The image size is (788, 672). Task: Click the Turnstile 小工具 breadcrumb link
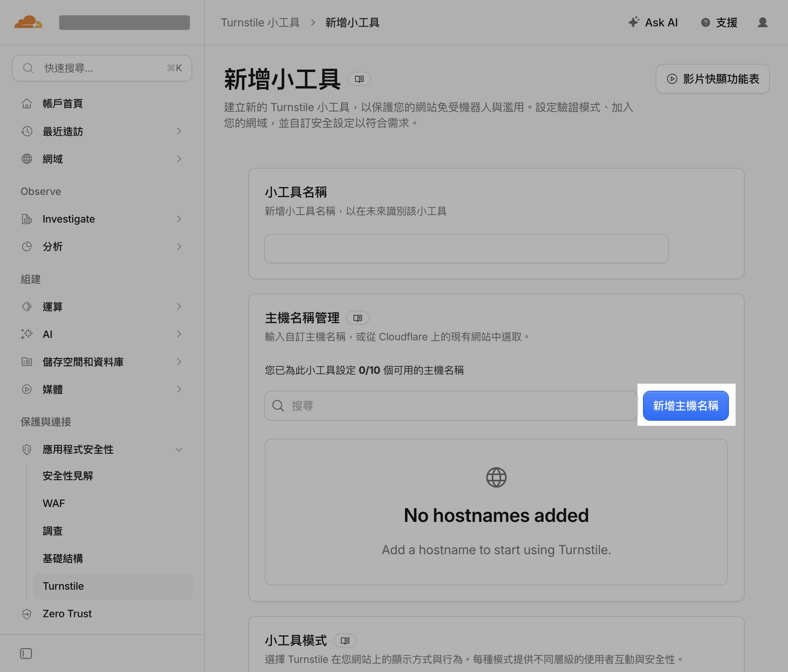(260, 22)
